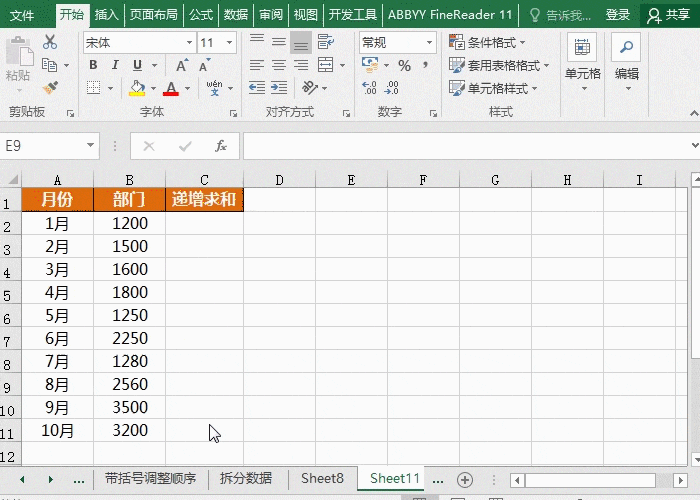Toggle wrap text option
The width and height of the screenshot is (700, 500).
(323, 43)
